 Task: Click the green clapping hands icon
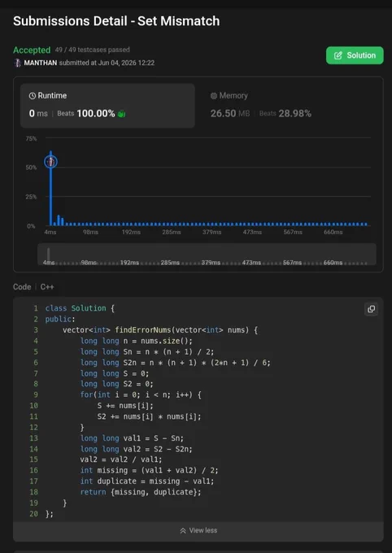[121, 114]
